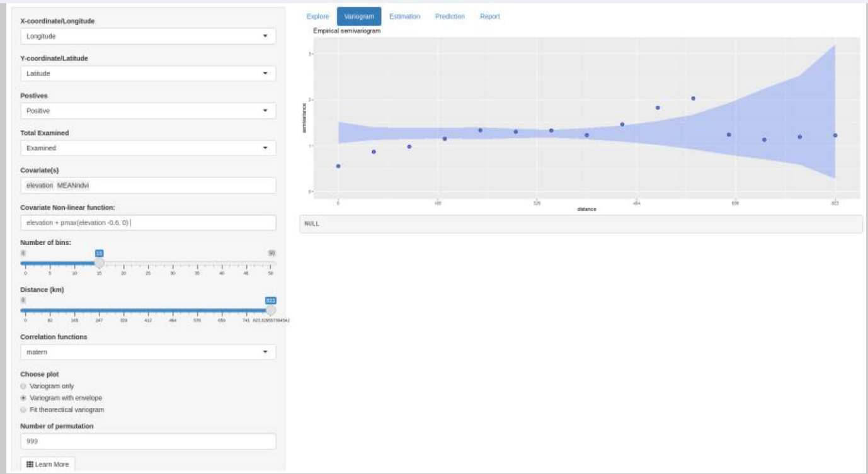The width and height of the screenshot is (868, 474).
Task: Click the Covariate(s) selection field
Action: pyautogui.click(x=148, y=186)
